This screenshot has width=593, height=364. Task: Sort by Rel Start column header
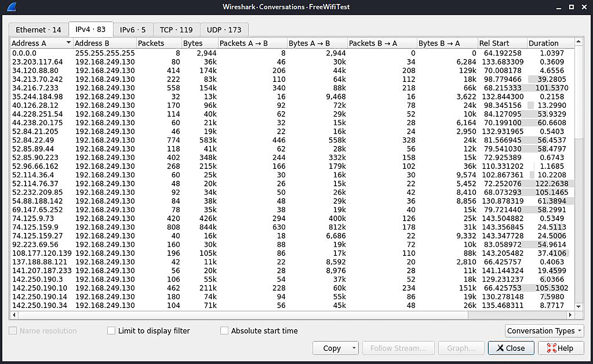[x=502, y=43]
